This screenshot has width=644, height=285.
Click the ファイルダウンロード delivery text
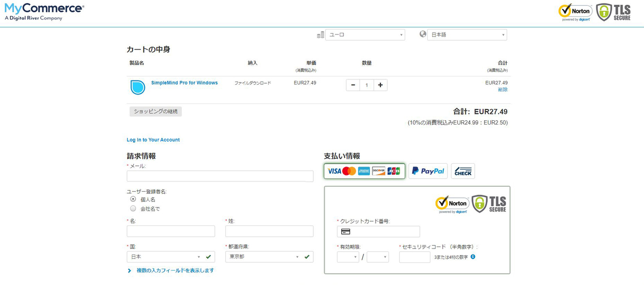(x=253, y=83)
